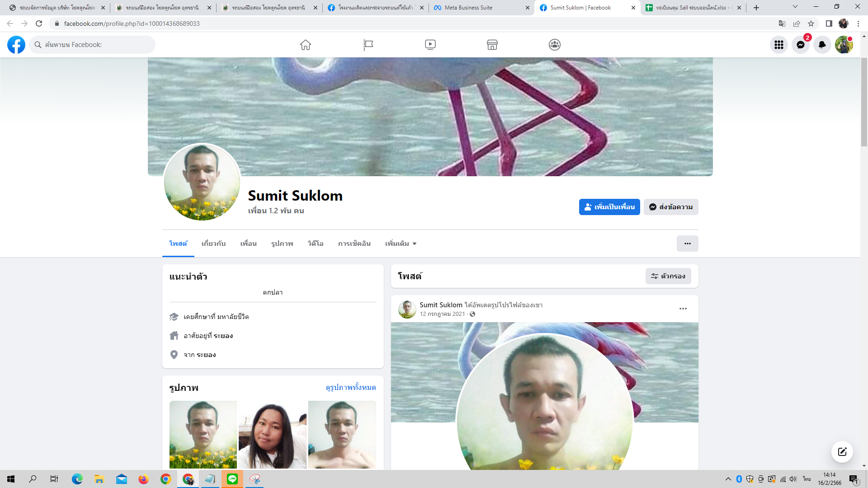Open the รูปภาพ tab
The height and width of the screenshot is (488, 868).
(282, 244)
